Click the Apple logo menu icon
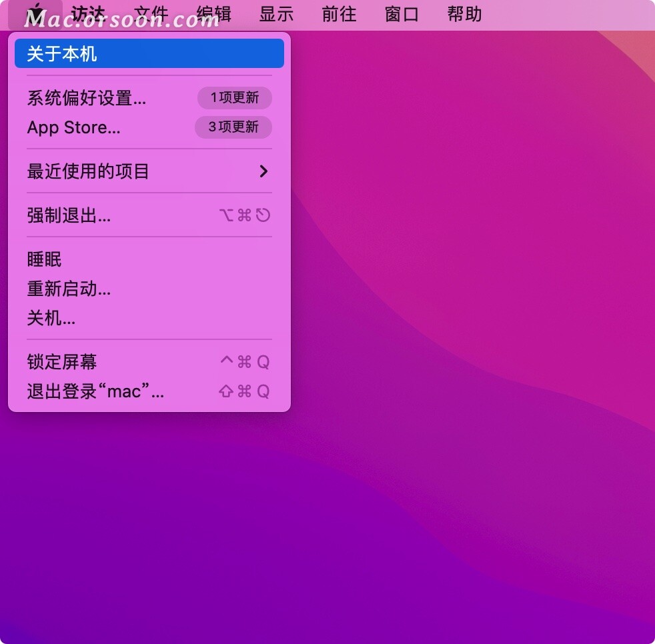655x644 pixels. point(37,14)
